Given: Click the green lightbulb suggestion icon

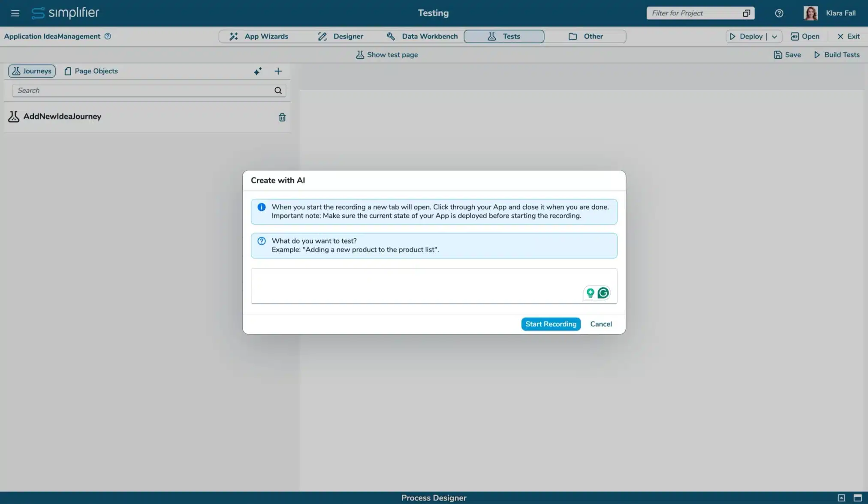Looking at the screenshot, I should pos(591,292).
